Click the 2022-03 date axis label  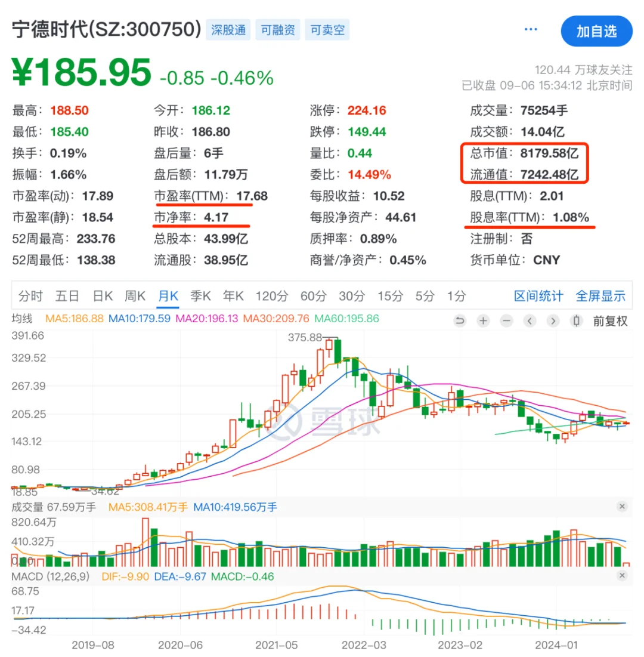point(364,645)
